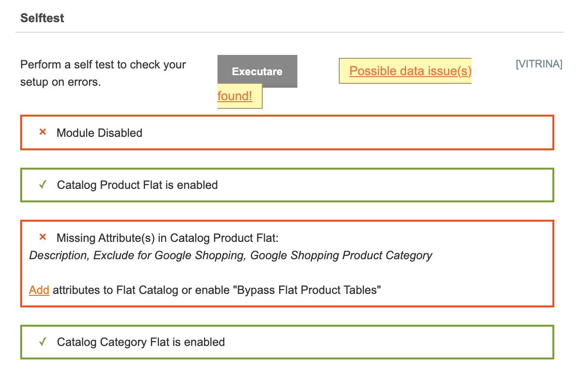Click the red X next to Module Disabled

[42, 132]
